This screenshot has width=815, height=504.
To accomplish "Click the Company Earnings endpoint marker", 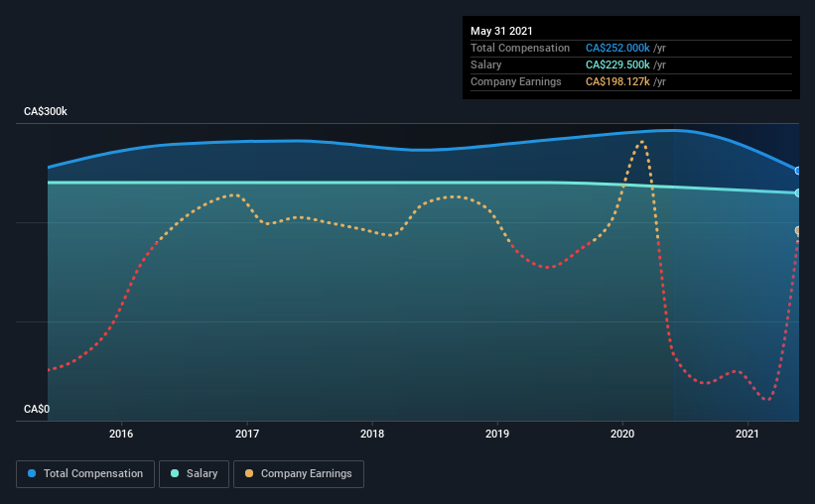I will [797, 230].
